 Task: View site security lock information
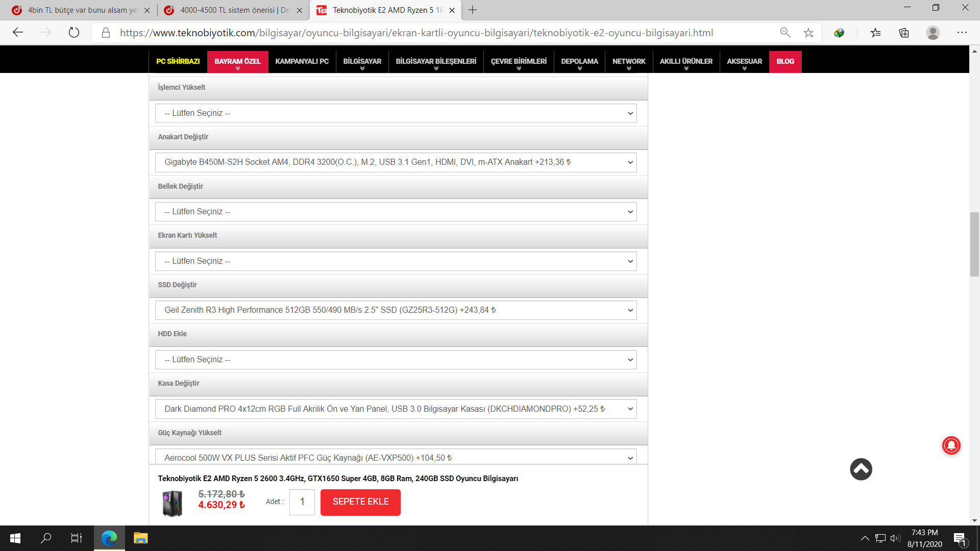106,33
